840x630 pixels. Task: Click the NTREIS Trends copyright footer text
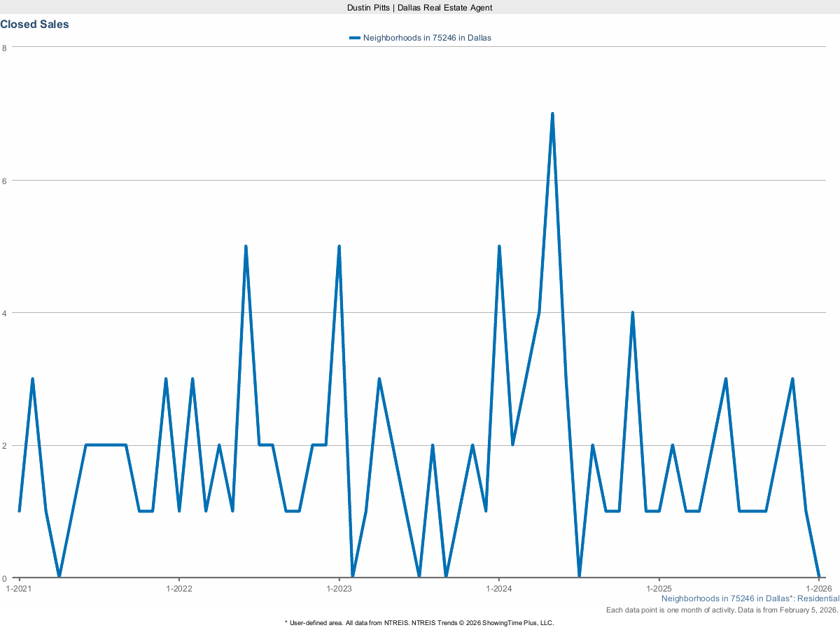tap(420, 622)
